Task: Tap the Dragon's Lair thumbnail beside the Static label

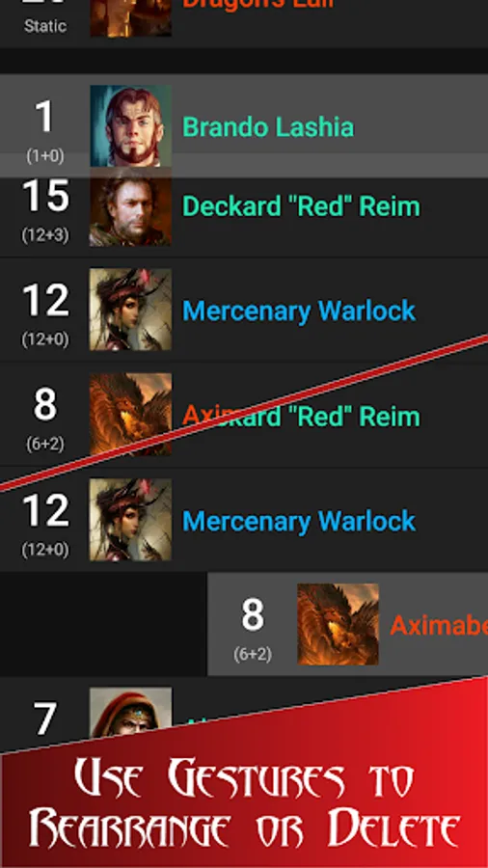Action: 130,18
